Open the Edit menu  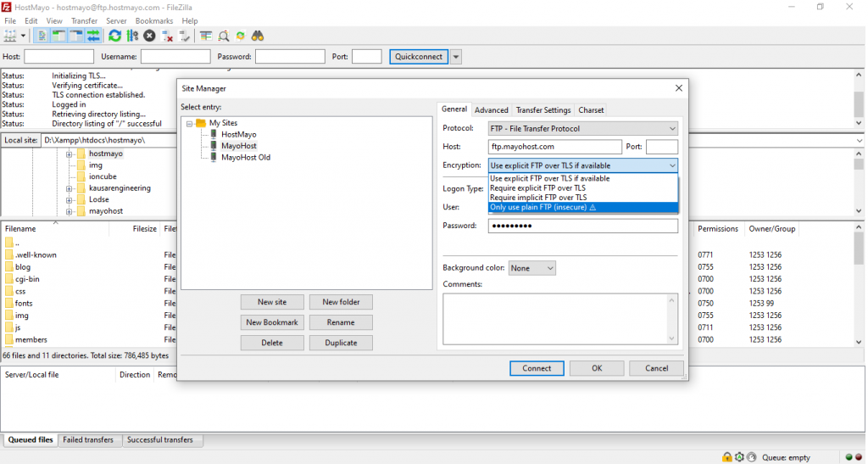click(31, 21)
